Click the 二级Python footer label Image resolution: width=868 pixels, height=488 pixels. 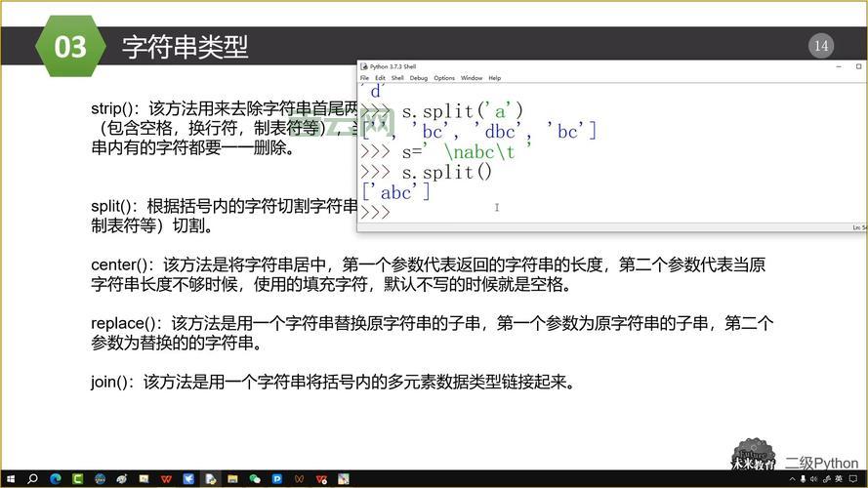(821, 463)
